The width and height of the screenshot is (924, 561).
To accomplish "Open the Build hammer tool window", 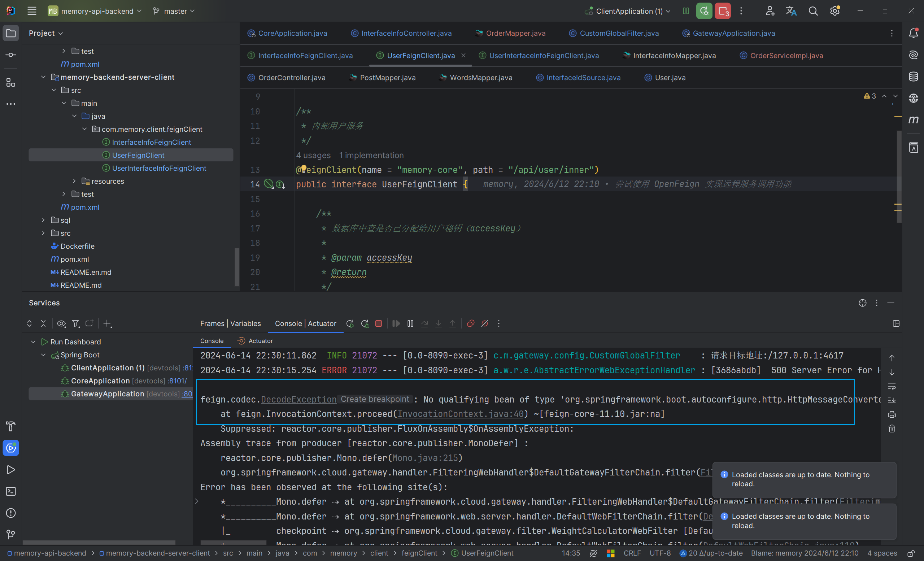I will pos(11,426).
